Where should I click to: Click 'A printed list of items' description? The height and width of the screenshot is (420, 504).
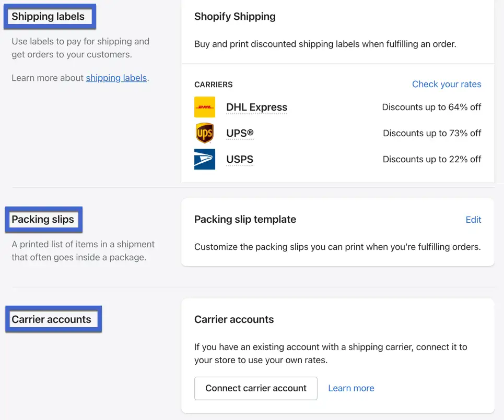[x=83, y=251]
